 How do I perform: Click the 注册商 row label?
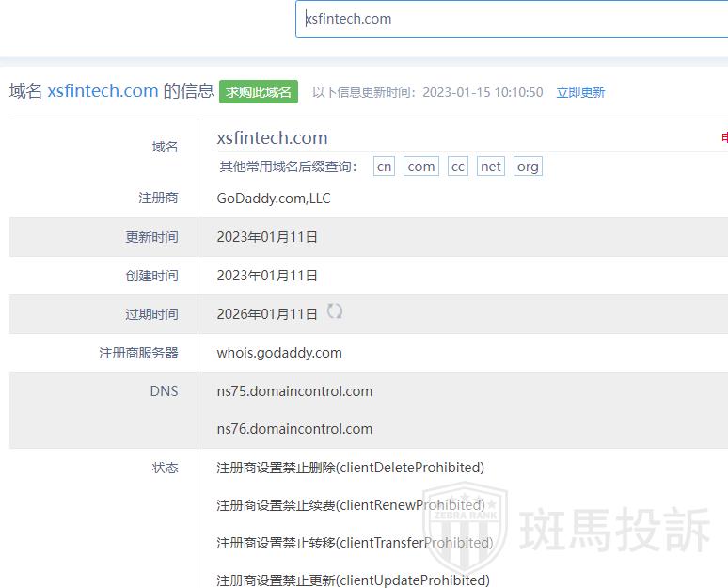point(158,198)
